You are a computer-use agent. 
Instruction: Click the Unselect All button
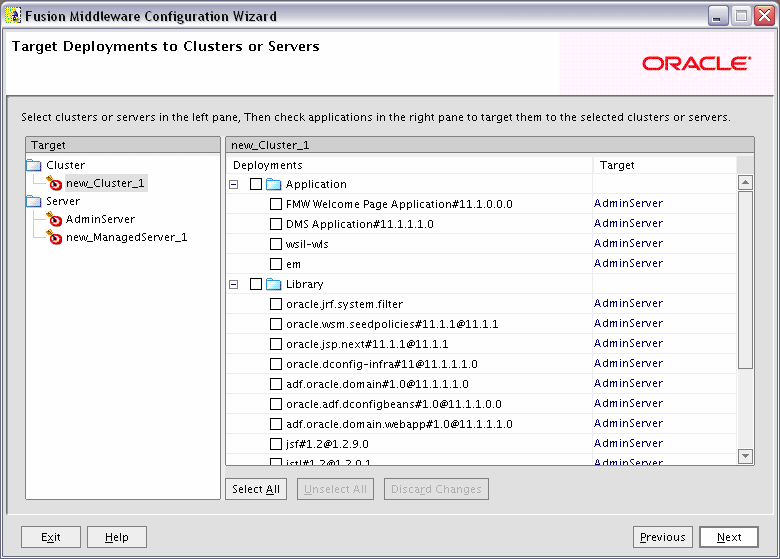coord(335,489)
